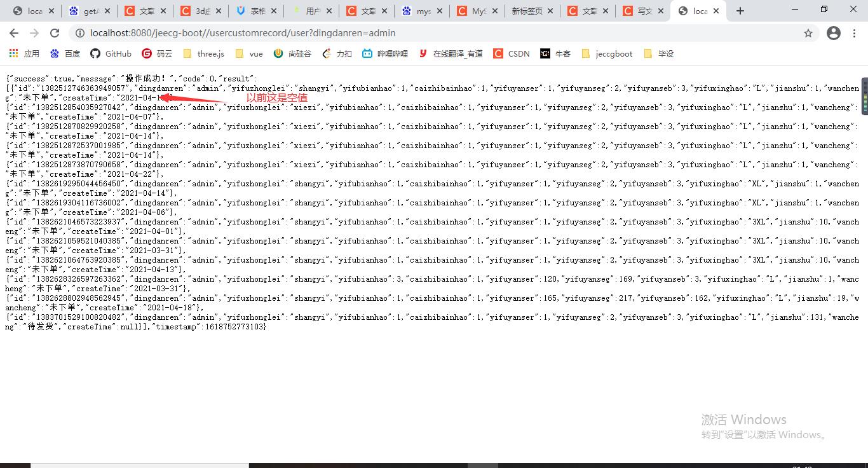The width and height of the screenshot is (868, 468).
Task: Open the 码云 bookmark
Action: point(157,53)
